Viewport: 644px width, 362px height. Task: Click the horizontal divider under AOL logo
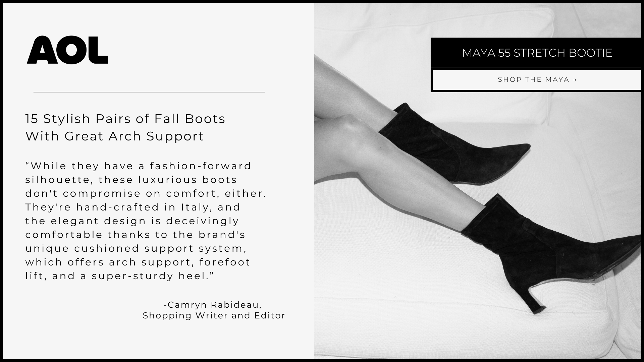point(149,92)
